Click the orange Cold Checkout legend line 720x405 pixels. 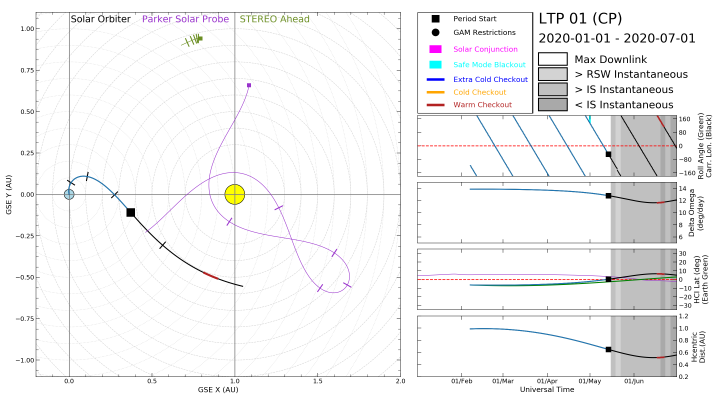435,92
